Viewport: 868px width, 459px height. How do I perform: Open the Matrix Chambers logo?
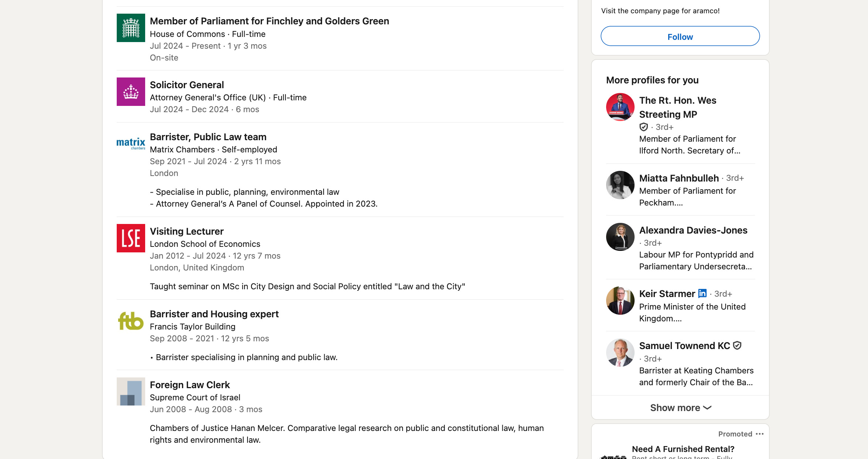click(x=131, y=144)
